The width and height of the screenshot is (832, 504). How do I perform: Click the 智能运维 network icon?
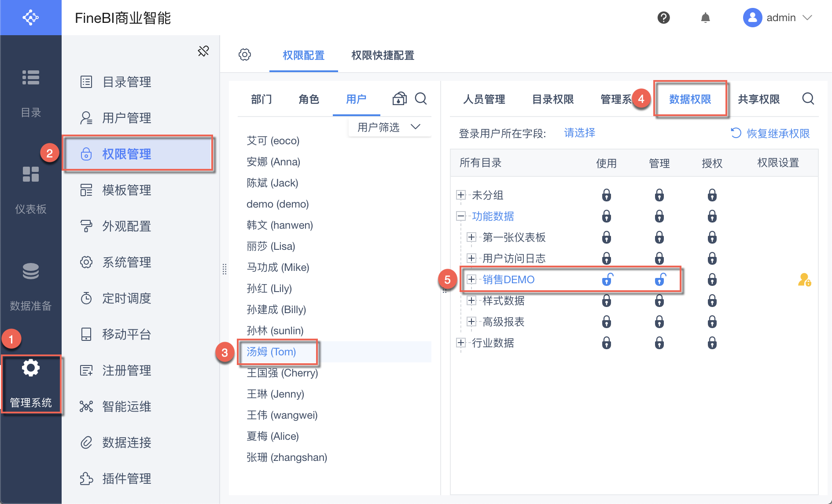86,406
